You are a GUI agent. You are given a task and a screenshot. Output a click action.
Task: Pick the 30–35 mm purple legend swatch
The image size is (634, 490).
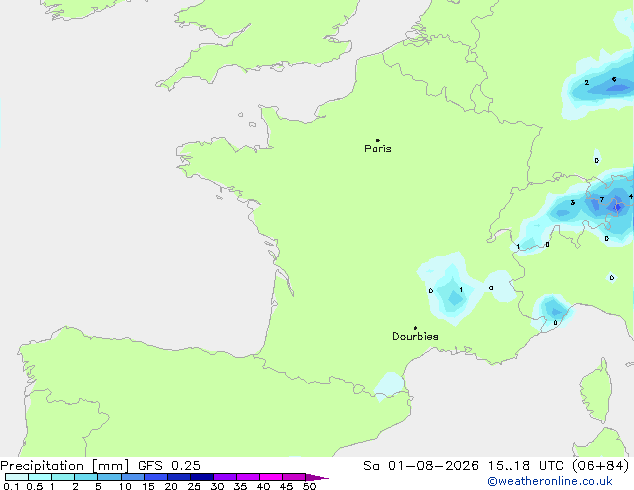tap(224, 477)
